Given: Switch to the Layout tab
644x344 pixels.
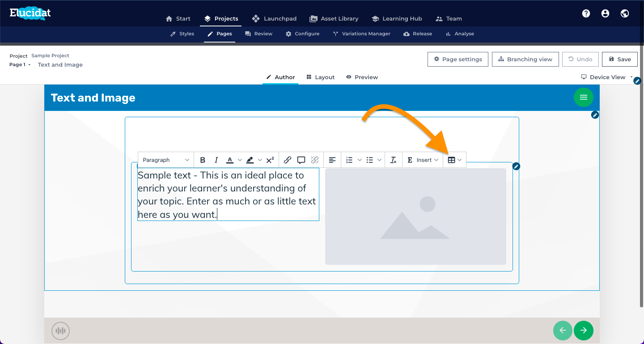Looking at the screenshot, I should [x=321, y=77].
